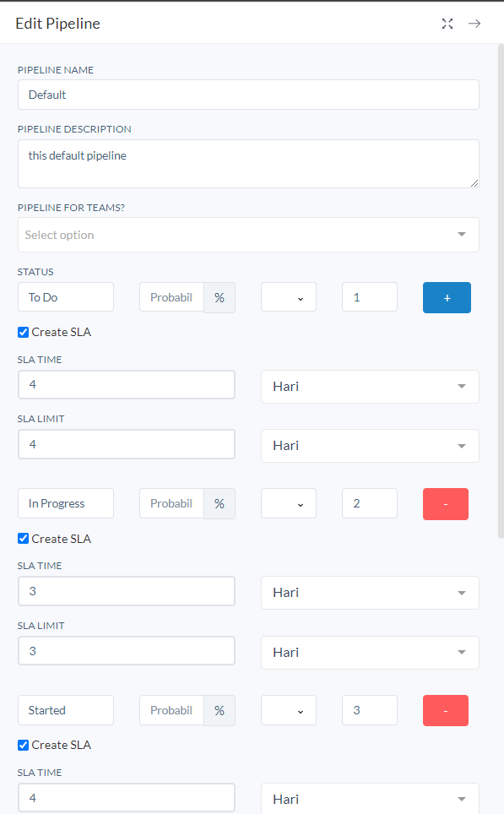Close the panel with the right arrow icon

point(474,24)
